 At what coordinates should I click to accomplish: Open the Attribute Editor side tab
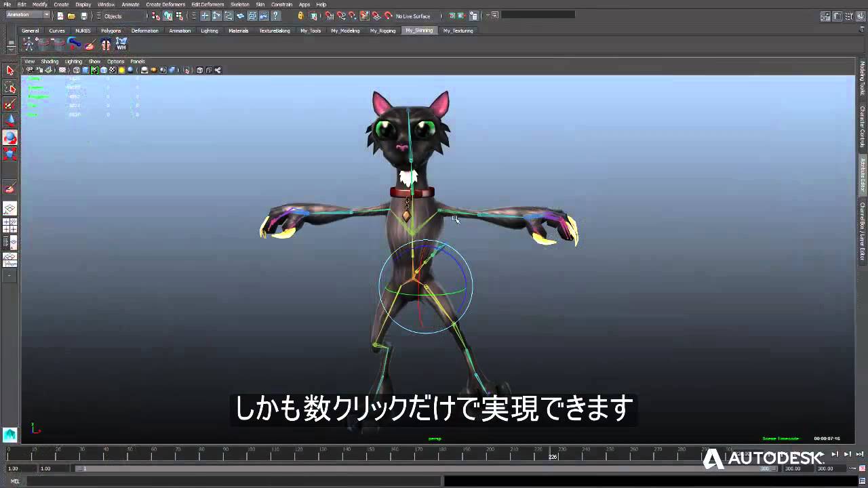(863, 176)
